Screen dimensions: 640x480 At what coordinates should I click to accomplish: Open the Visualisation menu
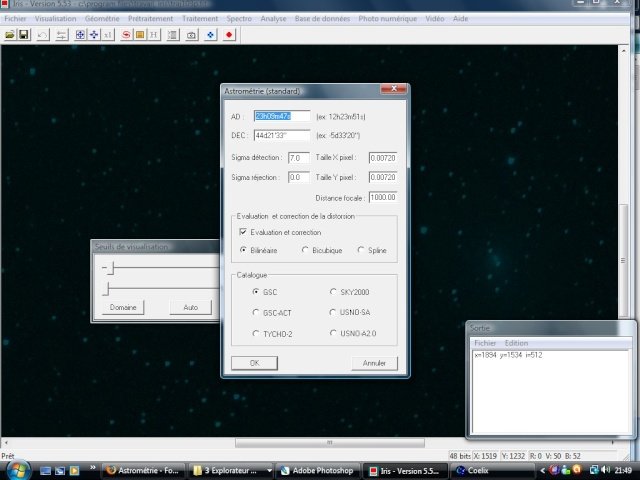[56, 19]
